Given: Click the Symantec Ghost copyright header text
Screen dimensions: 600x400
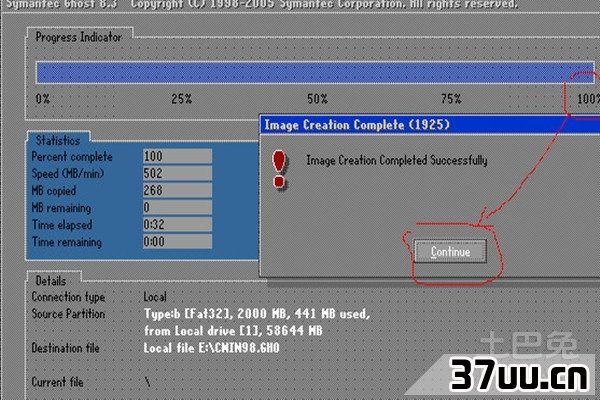Looking at the screenshot, I should (x=262, y=4).
